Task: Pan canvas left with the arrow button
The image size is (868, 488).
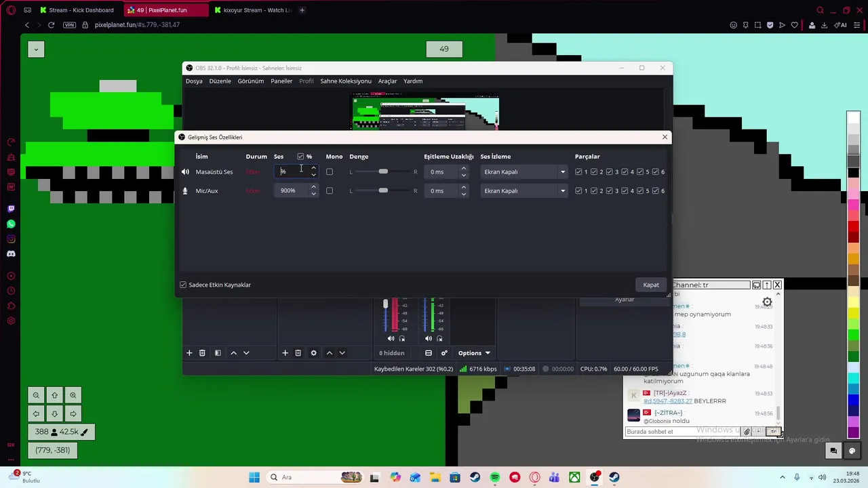Action: (36, 413)
